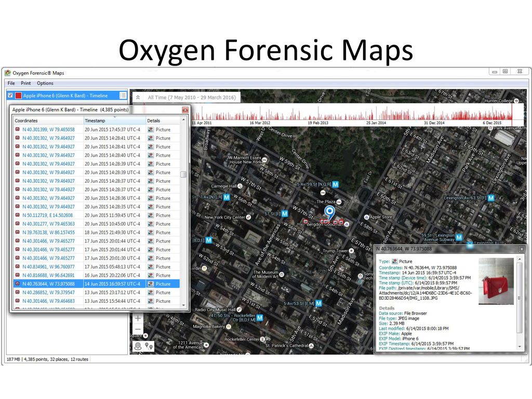Click point marker icon beside N 40.301277
Image resolution: width=532 pixels, height=399 pixels.
click(17, 224)
